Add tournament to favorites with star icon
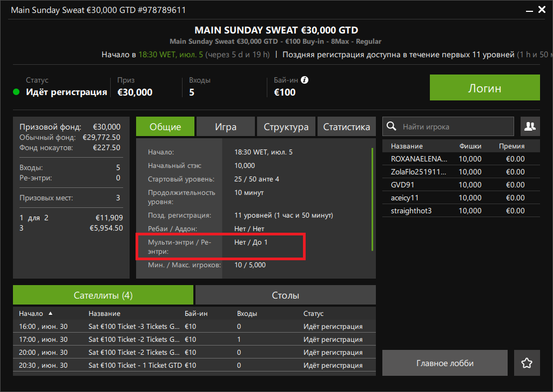This screenshot has width=553, height=392. pos(527,363)
